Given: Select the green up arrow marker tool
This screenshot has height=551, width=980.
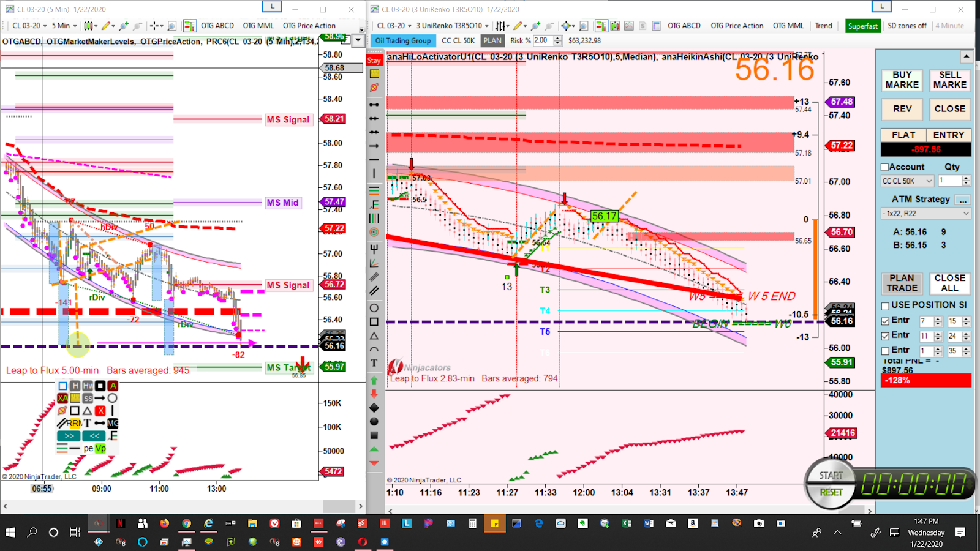Looking at the screenshot, I should [x=374, y=380].
